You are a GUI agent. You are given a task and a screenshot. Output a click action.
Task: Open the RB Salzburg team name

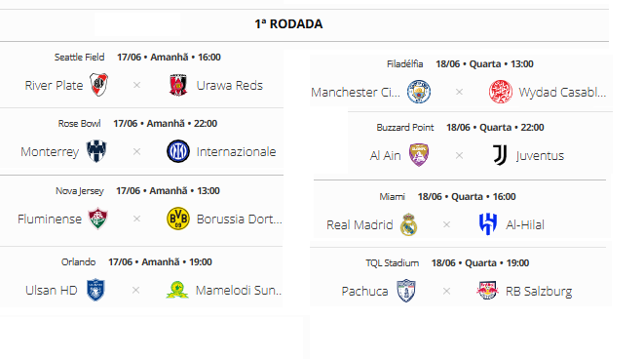pyautogui.click(x=539, y=291)
